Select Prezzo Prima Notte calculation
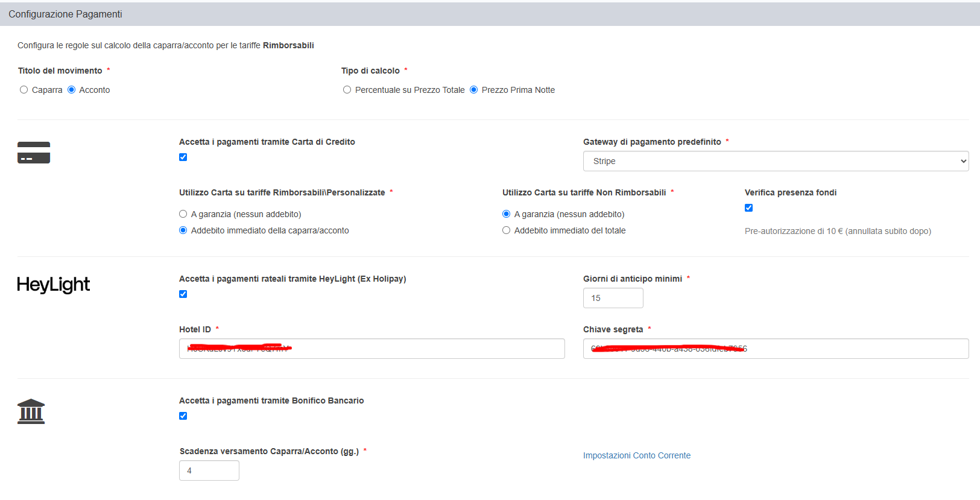Screen dimensions: 980x500 [473, 90]
